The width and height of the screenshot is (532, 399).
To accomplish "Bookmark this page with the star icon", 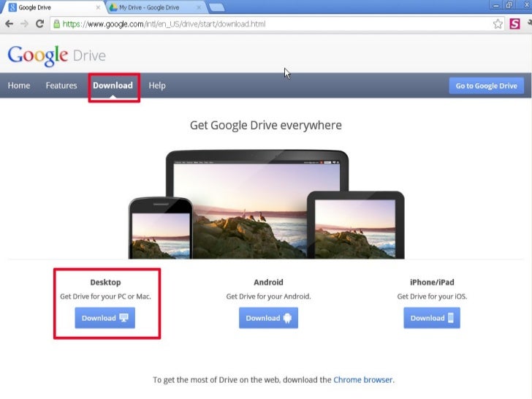I will click(x=498, y=23).
